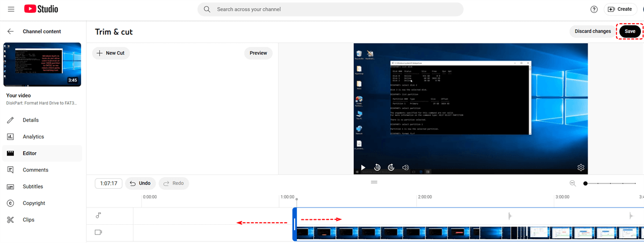Click the video track camera icon
644x243 pixels.
click(x=98, y=232)
